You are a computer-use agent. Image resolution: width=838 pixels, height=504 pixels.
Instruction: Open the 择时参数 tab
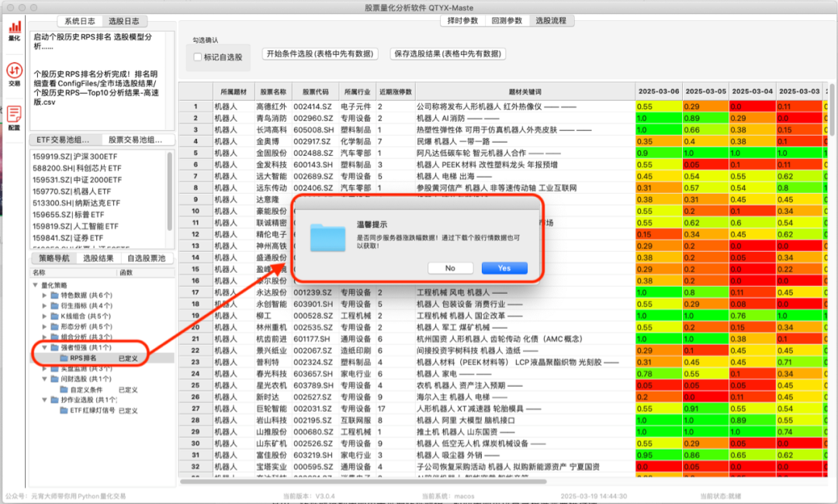click(x=462, y=21)
